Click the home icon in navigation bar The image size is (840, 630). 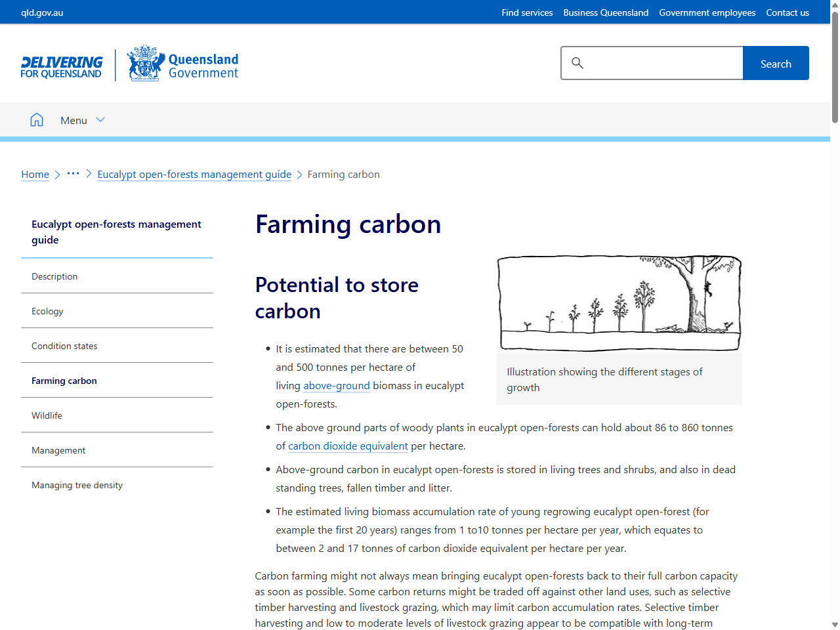tap(37, 119)
